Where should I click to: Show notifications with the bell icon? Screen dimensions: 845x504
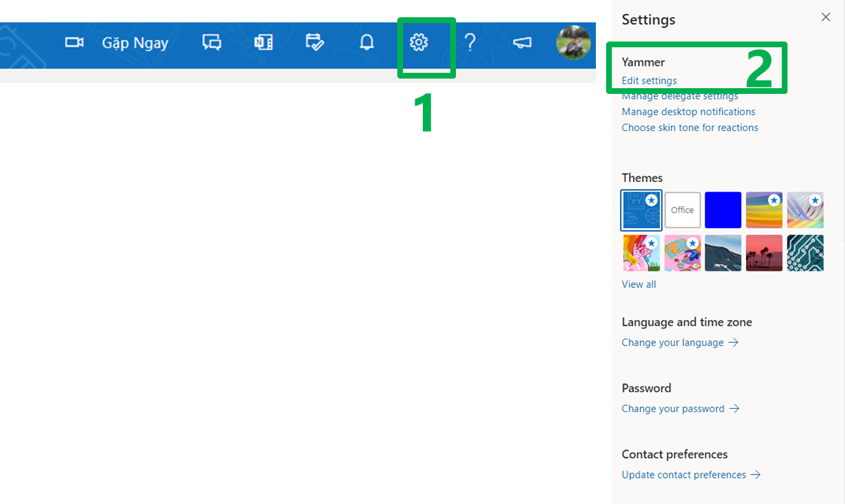[367, 43]
